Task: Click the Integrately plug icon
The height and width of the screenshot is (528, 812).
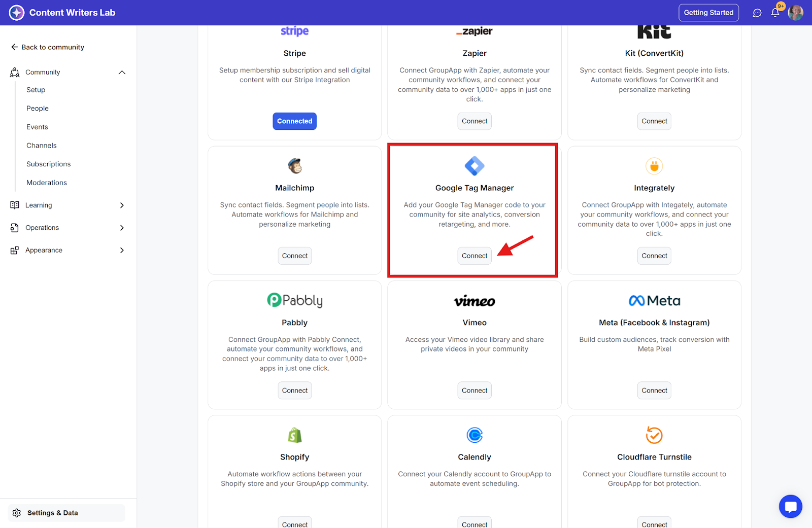Action: (x=654, y=166)
